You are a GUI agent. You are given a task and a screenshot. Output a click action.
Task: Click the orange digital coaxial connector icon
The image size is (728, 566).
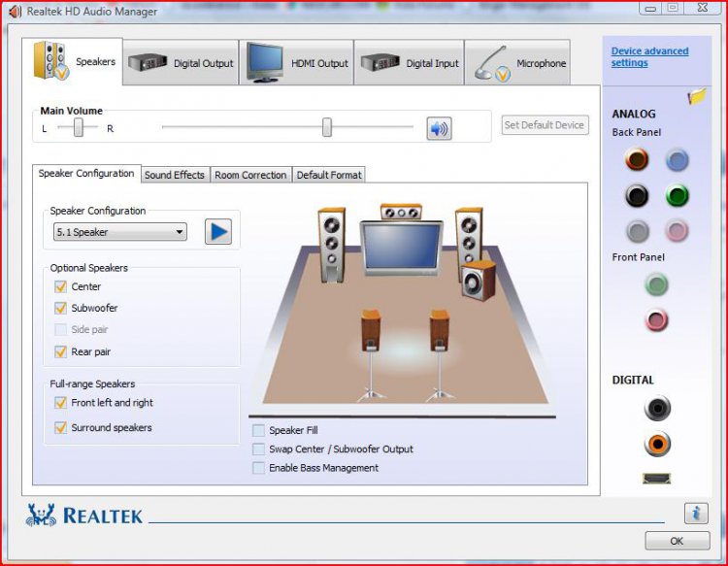click(x=657, y=444)
